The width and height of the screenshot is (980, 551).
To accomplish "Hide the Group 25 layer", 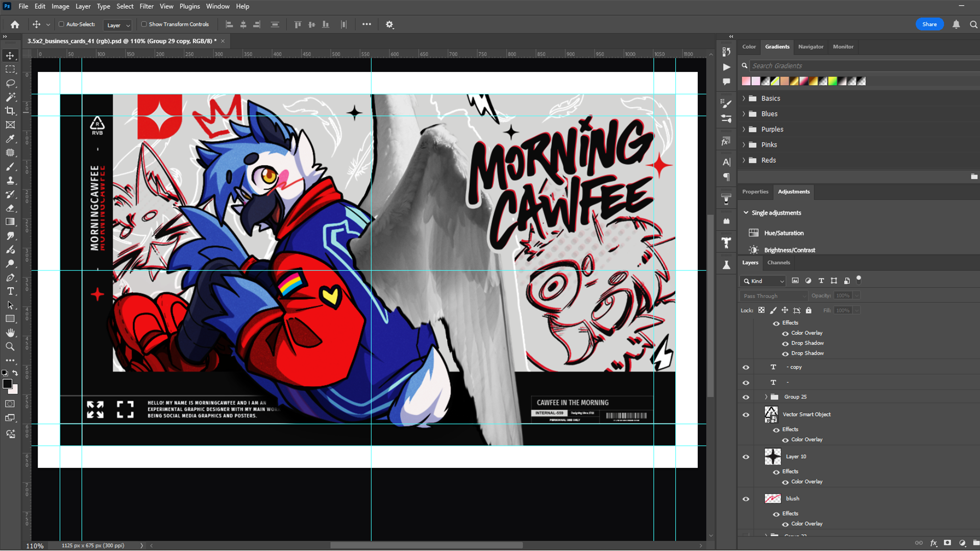I will point(746,397).
